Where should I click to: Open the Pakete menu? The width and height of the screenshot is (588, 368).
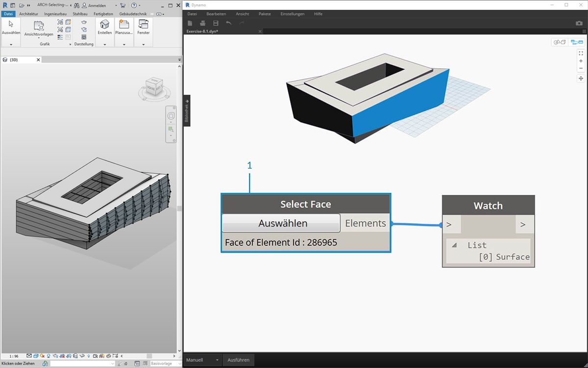[265, 14]
